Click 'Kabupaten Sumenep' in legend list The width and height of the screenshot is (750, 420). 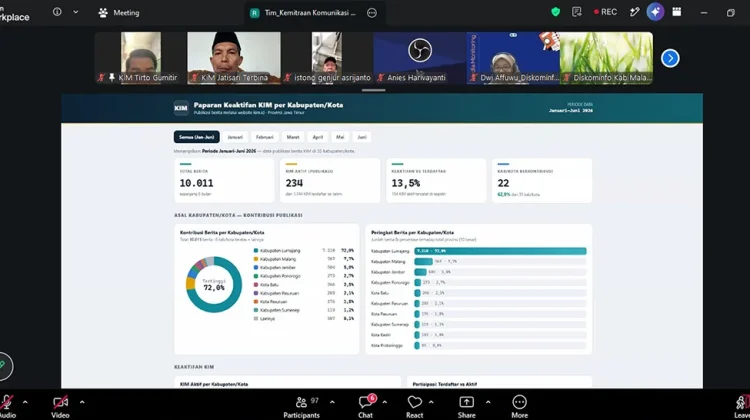pyautogui.click(x=280, y=310)
